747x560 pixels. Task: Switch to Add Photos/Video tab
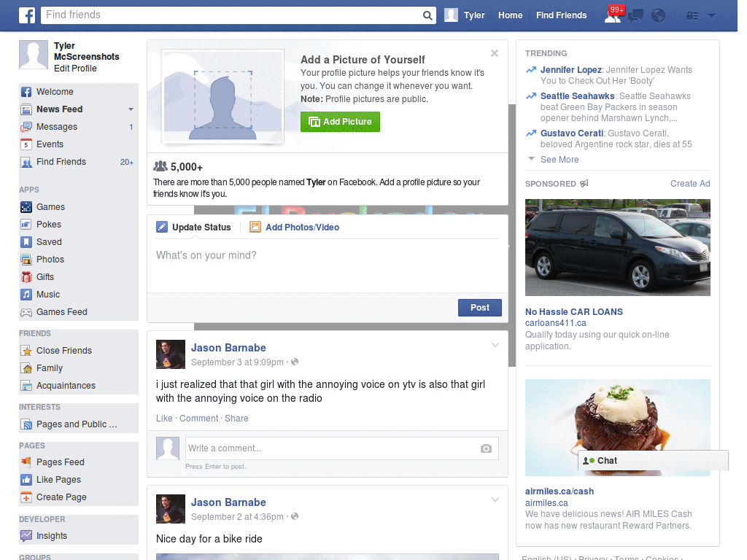coord(295,227)
